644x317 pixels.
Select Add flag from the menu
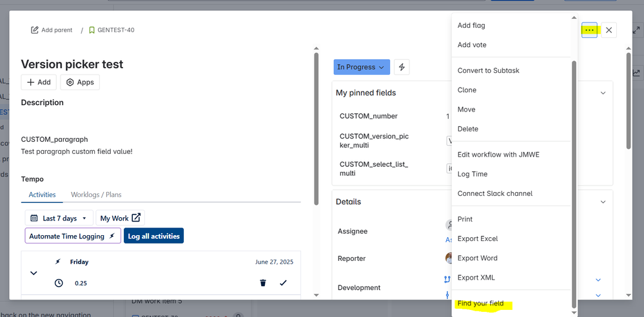pyautogui.click(x=511, y=26)
